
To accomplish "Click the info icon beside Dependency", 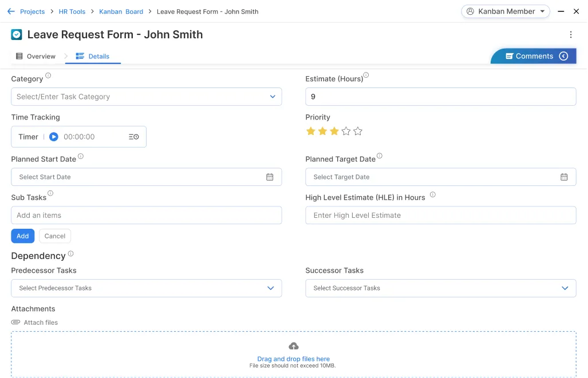I will click(71, 253).
